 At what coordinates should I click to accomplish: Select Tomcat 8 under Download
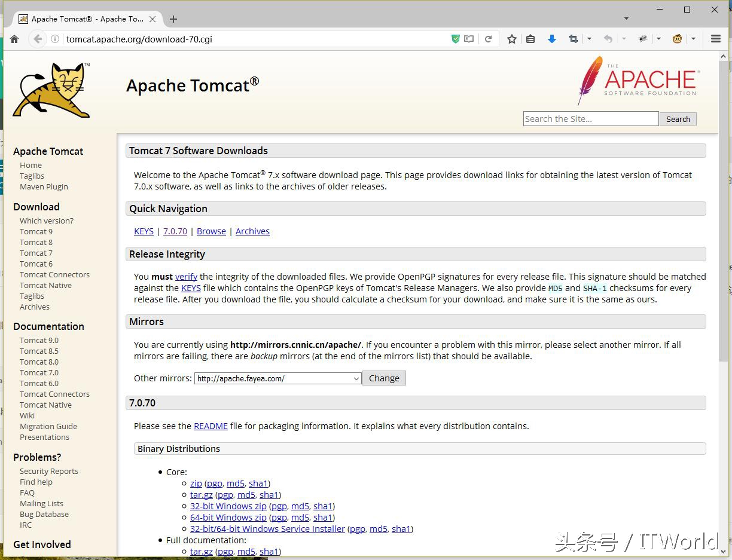click(x=36, y=242)
